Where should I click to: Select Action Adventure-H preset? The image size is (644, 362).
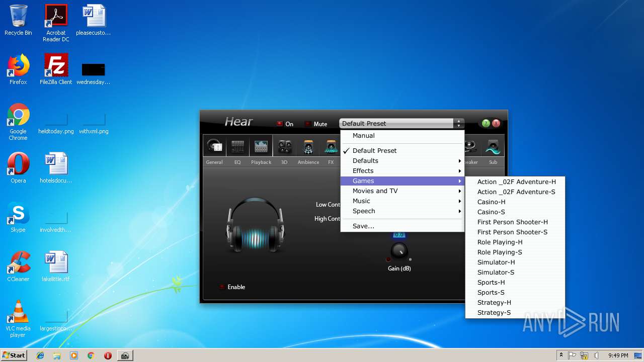click(x=515, y=182)
